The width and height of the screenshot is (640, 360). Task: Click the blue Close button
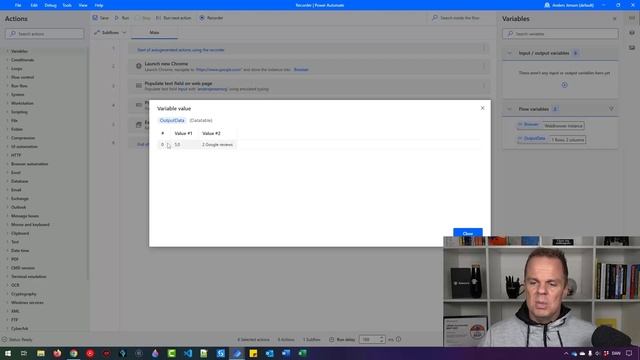tap(468, 233)
